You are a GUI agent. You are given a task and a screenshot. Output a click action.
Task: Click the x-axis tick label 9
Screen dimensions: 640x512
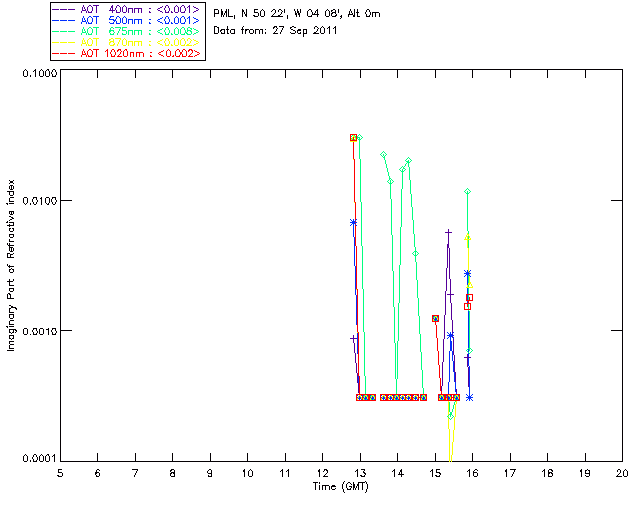click(210, 473)
